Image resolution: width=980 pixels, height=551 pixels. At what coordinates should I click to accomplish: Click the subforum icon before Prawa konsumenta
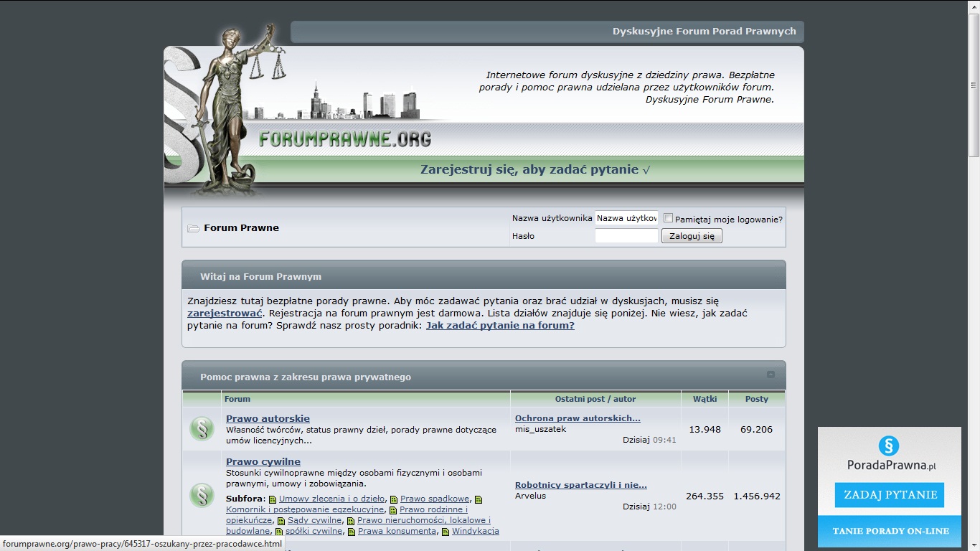pyautogui.click(x=352, y=532)
